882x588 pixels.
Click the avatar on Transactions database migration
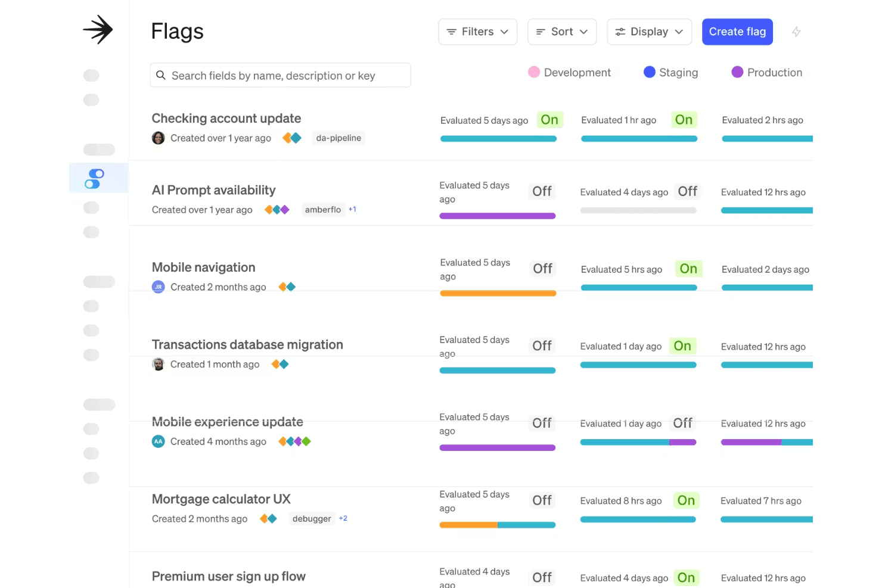pyautogui.click(x=158, y=364)
